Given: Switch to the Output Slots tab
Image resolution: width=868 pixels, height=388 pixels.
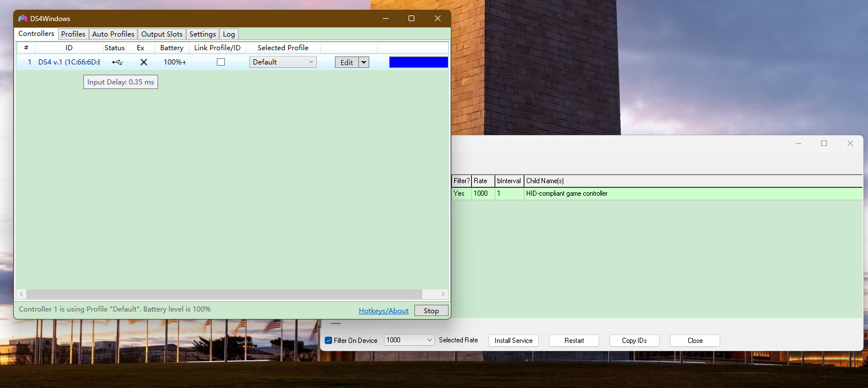Looking at the screenshot, I should [x=162, y=34].
